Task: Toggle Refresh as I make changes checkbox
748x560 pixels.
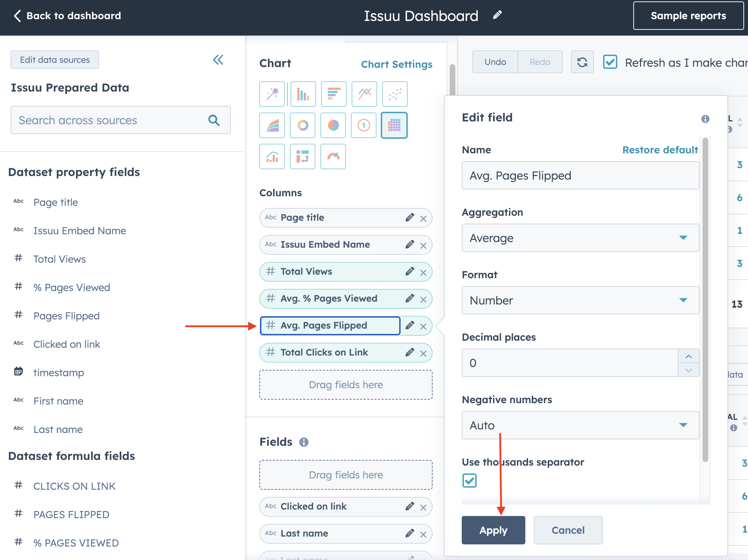Action: click(610, 62)
